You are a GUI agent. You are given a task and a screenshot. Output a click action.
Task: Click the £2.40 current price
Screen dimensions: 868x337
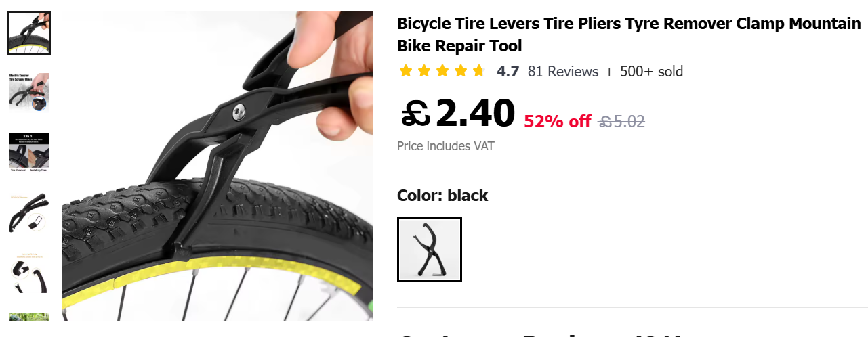(x=457, y=113)
